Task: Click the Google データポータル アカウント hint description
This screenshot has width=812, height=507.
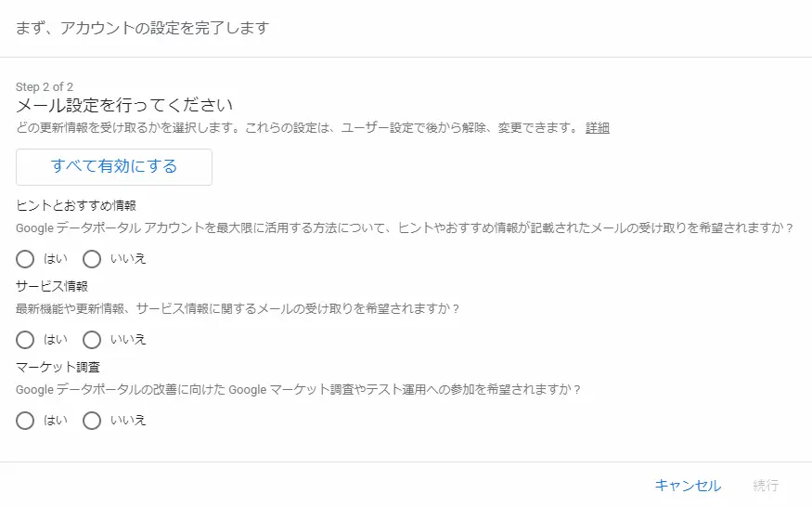Action: tap(405, 227)
